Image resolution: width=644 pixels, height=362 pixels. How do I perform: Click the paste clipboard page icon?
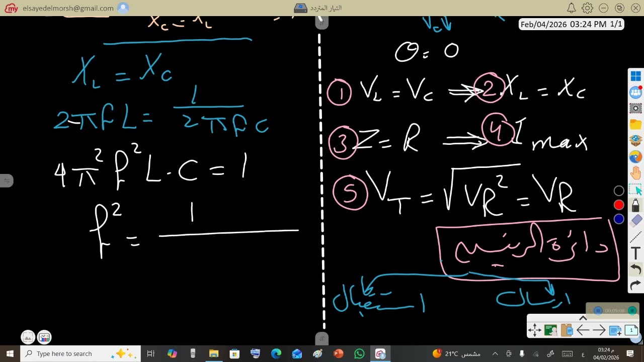click(x=567, y=330)
